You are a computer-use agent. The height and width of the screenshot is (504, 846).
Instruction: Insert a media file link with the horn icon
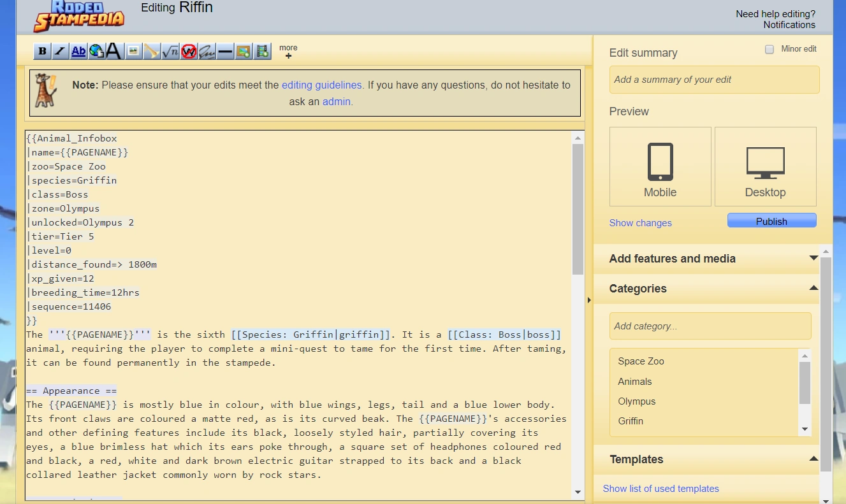click(x=152, y=52)
